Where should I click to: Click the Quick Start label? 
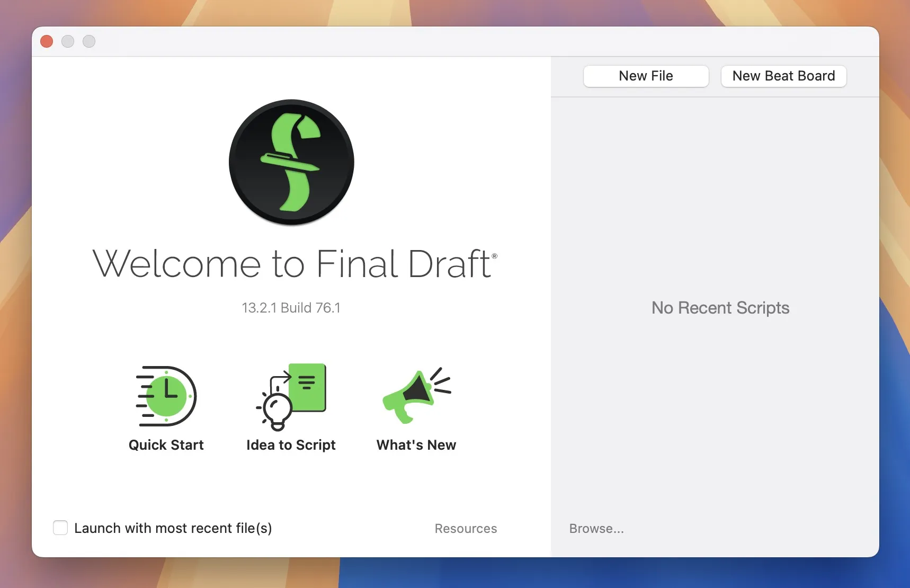point(166,445)
